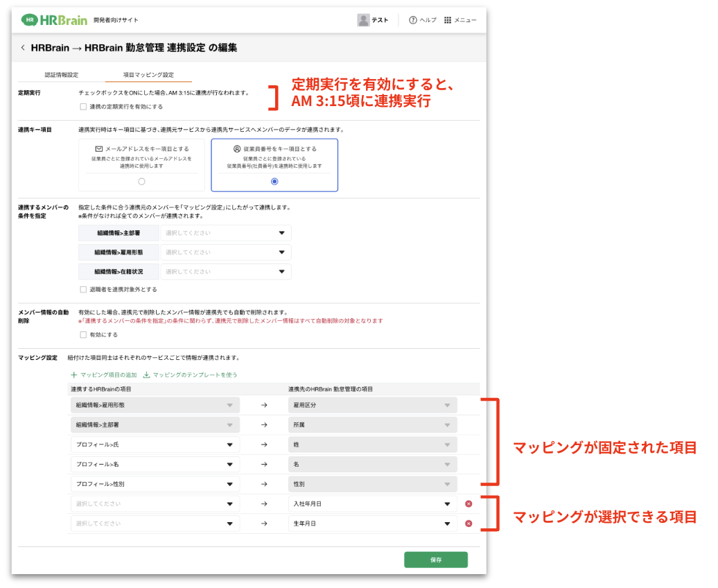Remove the 入社年月日 mapping row
This screenshot has width=718, height=588.
point(469,504)
